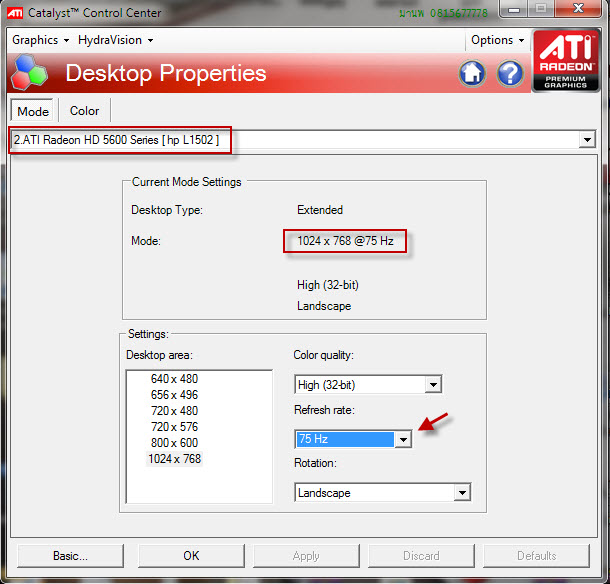Screen dimensions: 610x584
Task: Click the Desktop Properties hexagon icon
Action: tap(29, 73)
